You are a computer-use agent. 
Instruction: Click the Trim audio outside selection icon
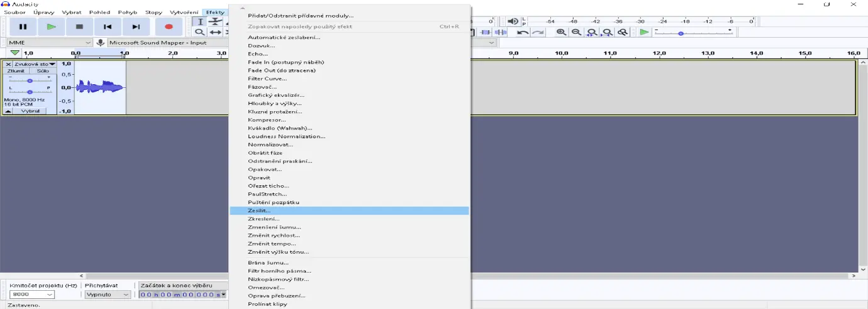pyautogui.click(x=486, y=32)
